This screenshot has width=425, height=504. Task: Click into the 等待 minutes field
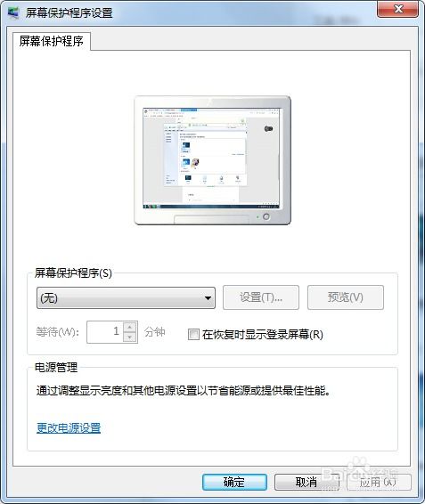(x=105, y=332)
